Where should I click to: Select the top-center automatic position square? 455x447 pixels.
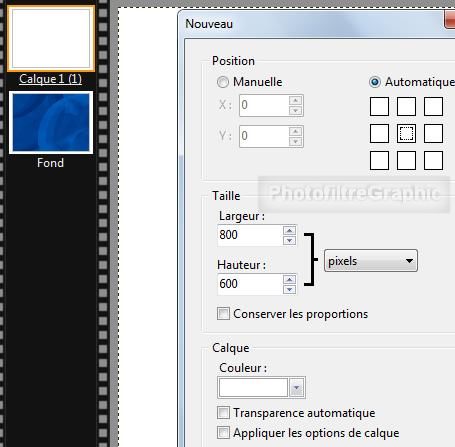[406, 106]
